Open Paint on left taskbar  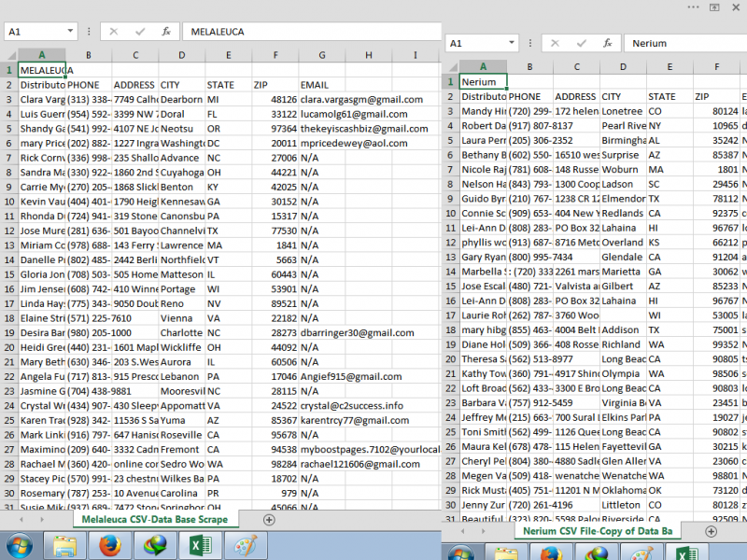click(x=246, y=547)
